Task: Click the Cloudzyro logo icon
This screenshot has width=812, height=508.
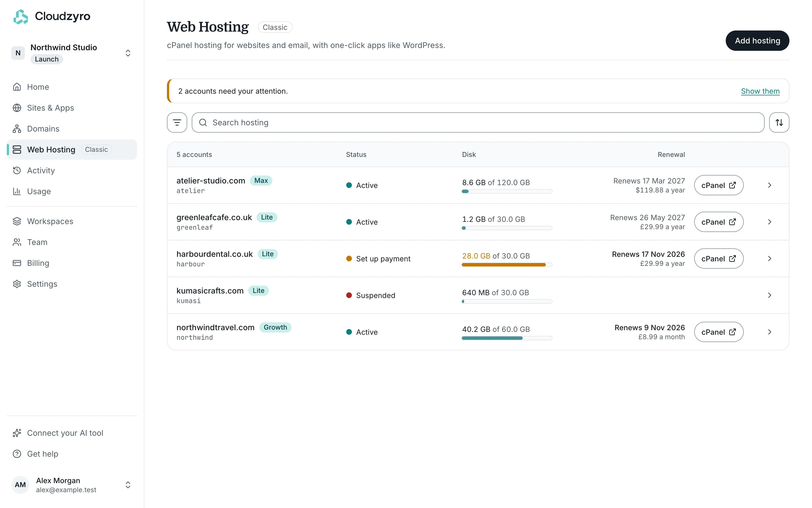Action: (21, 16)
